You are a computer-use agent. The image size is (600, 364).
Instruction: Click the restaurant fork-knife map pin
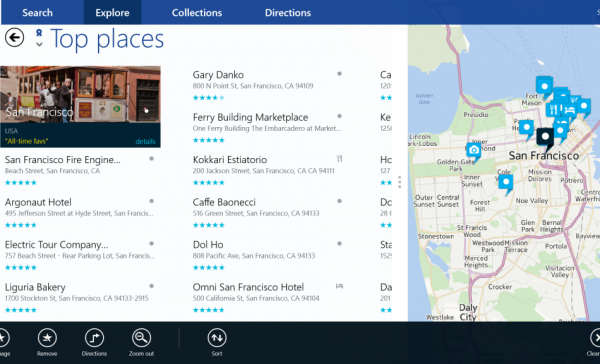(554, 110)
